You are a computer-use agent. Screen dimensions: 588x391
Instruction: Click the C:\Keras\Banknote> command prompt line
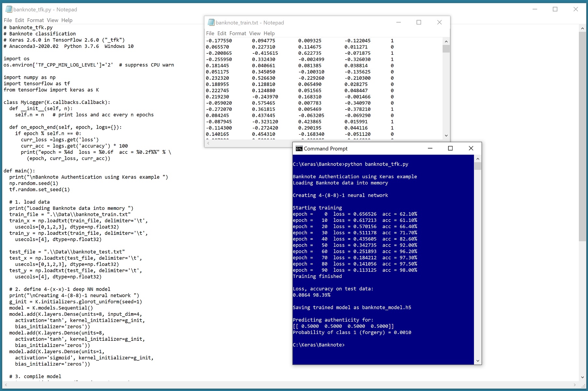coord(318,345)
